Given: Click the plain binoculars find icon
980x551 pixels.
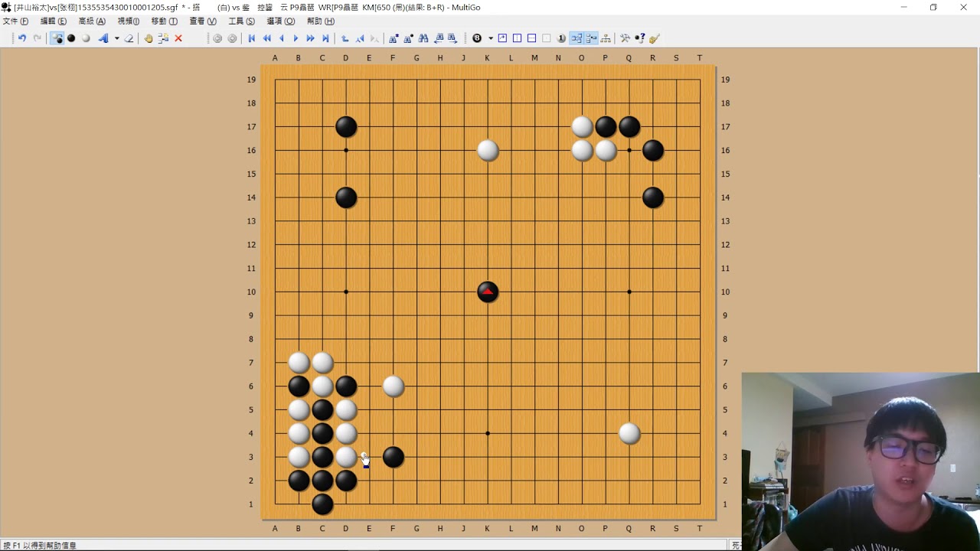Looking at the screenshot, I should tap(423, 38).
